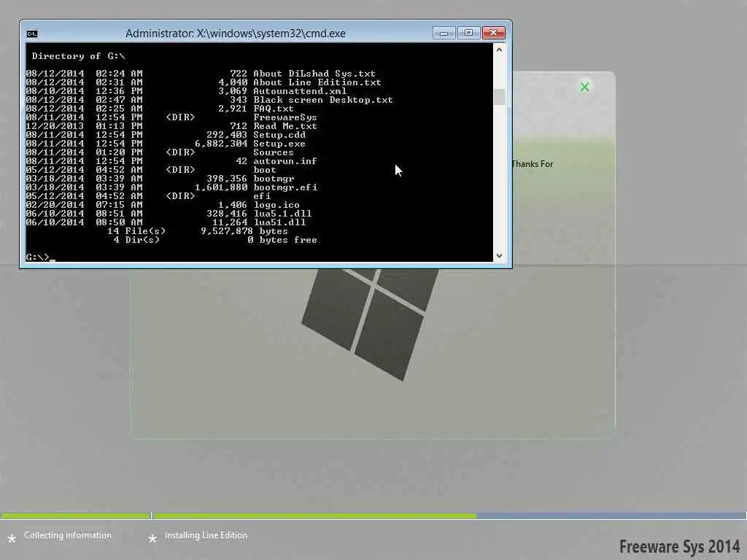Click the 'Freeware Sys 2014' branding text

679,546
